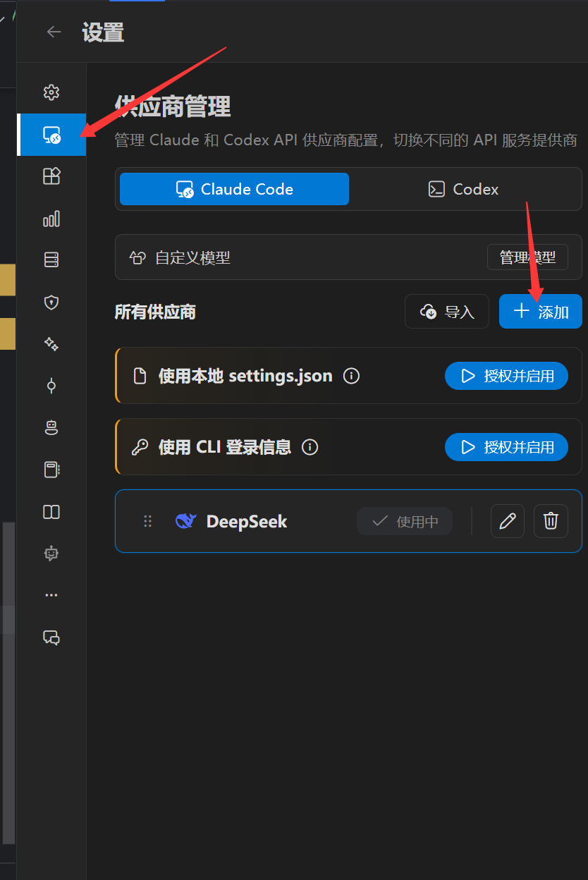Open the open-book sidebar icon
This screenshot has width=588, height=880.
(x=51, y=512)
